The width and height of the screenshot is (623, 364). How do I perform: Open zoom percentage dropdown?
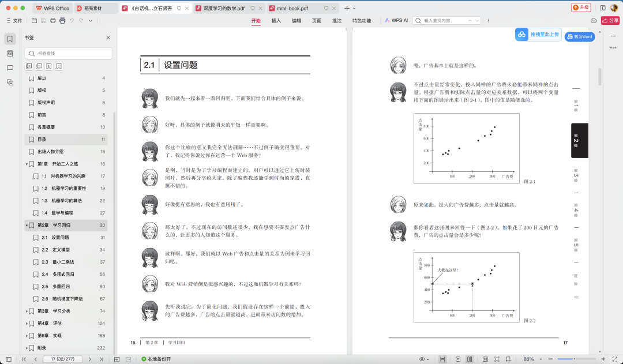point(541,359)
